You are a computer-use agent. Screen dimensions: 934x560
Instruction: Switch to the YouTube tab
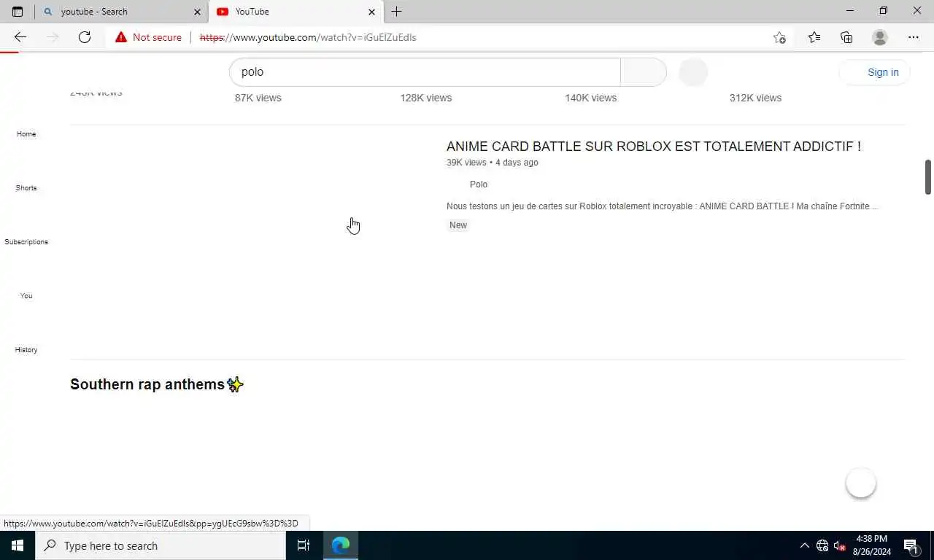pyautogui.click(x=296, y=12)
